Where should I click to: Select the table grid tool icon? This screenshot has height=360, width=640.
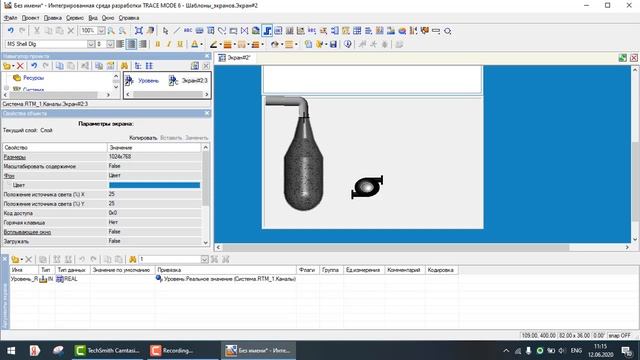pyautogui.click(x=357, y=31)
